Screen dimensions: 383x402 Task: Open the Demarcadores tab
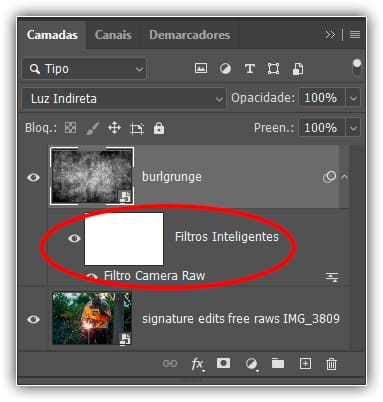click(189, 35)
